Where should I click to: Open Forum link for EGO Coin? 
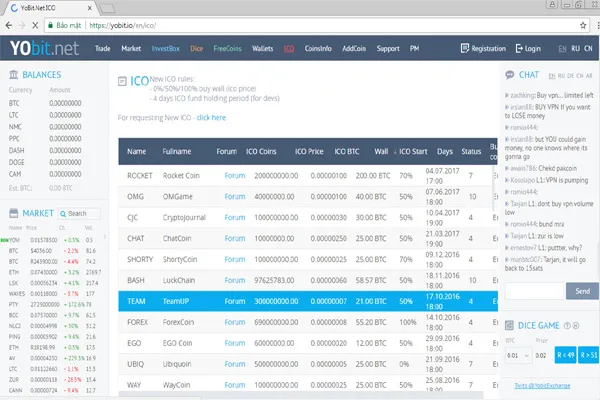tap(235, 343)
